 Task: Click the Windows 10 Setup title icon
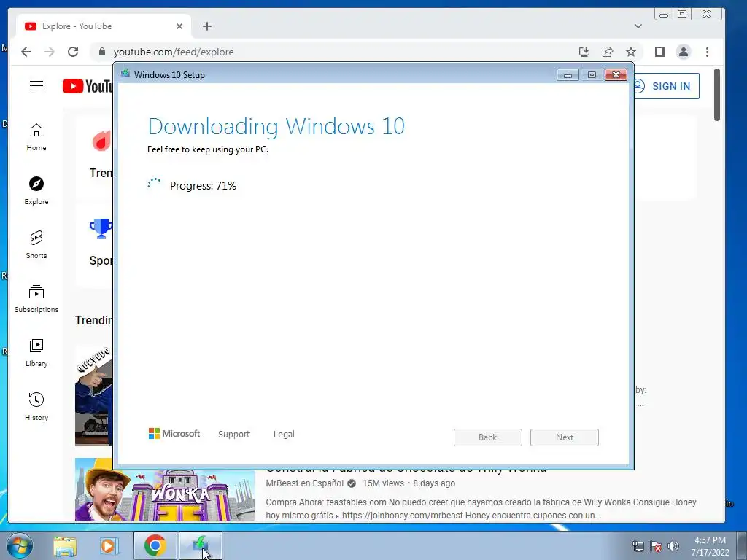click(x=125, y=74)
